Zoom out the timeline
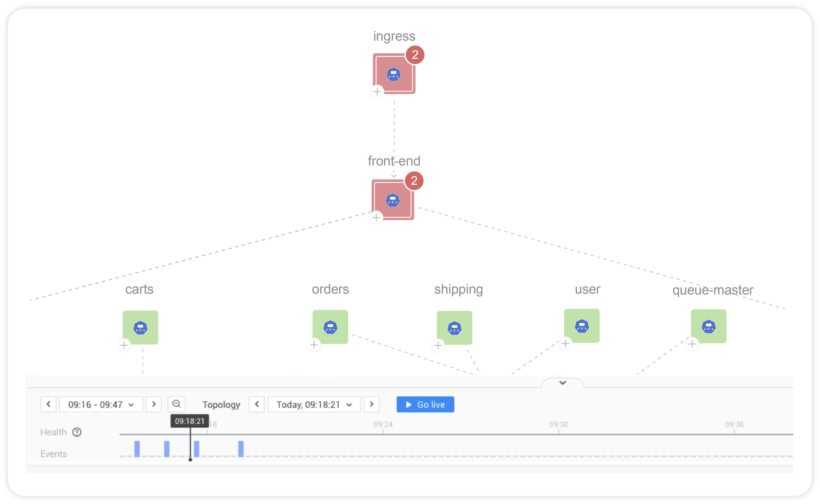The width and height of the screenshot is (820, 504). [176, 404]
